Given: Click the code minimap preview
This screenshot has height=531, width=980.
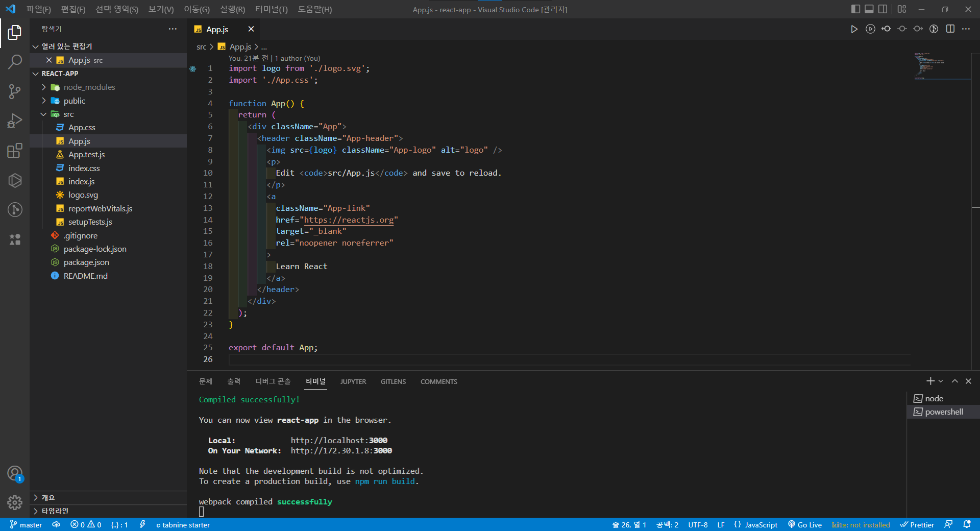Looking at the screenshot, I should [942, 65].
